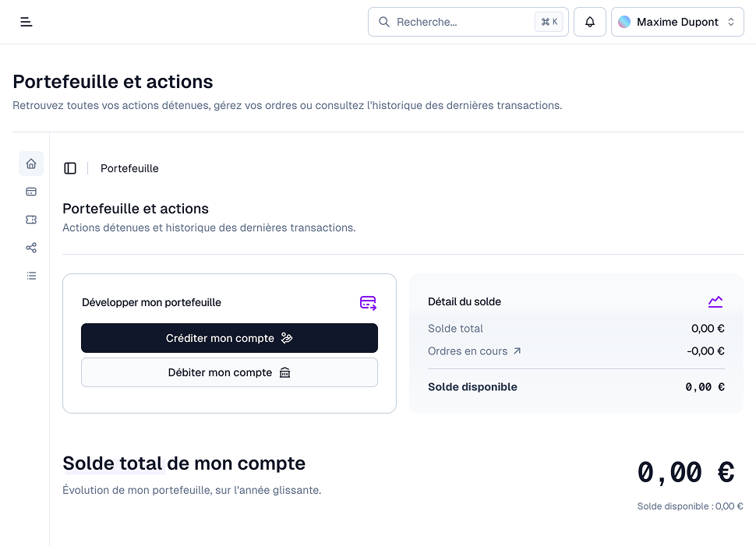Click the Maxime Dupont avatar circle
The width and height of the screenshot is (756, 546).
pos(624,22)
